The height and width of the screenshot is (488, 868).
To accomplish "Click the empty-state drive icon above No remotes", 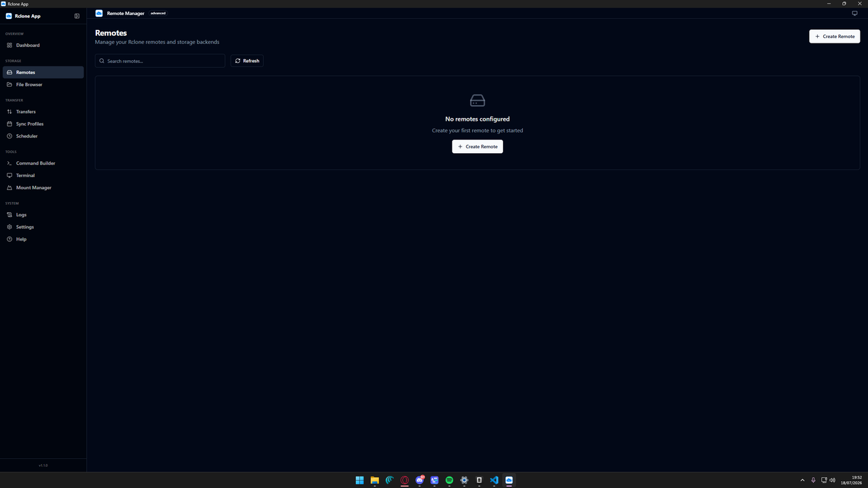I will 477,100.
